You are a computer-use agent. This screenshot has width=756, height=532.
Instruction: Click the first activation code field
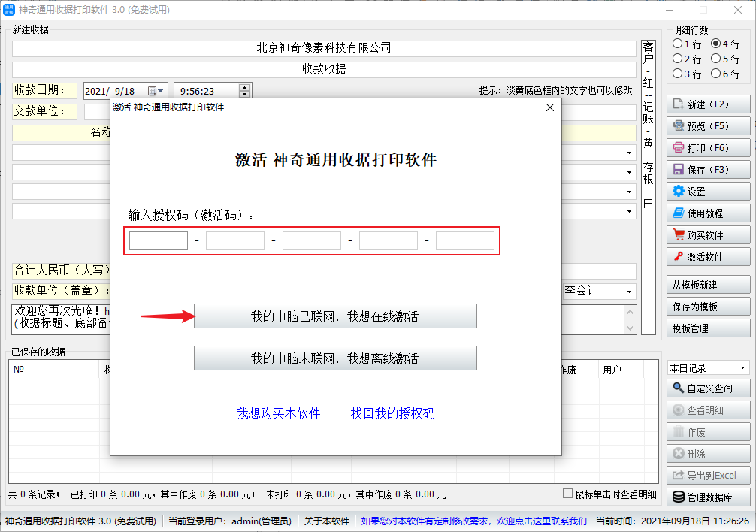click(x=159, y=241)
